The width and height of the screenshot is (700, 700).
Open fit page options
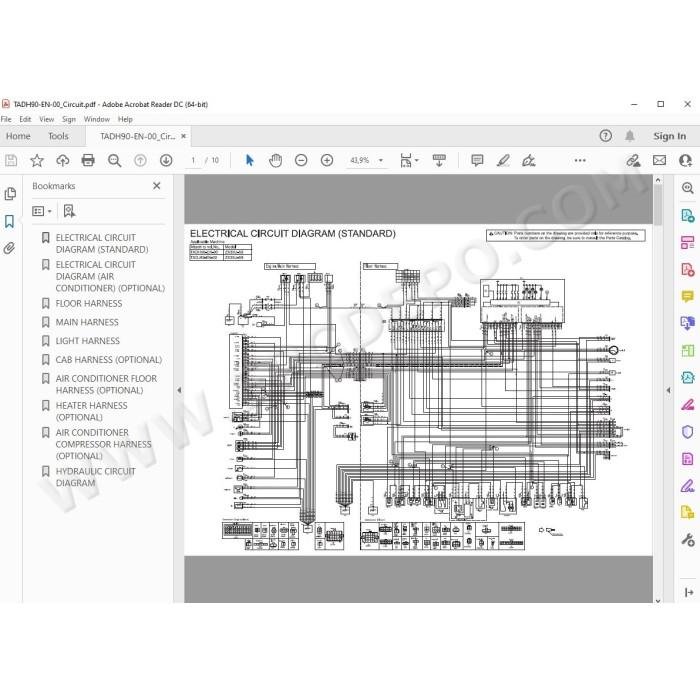click(408, 160)
